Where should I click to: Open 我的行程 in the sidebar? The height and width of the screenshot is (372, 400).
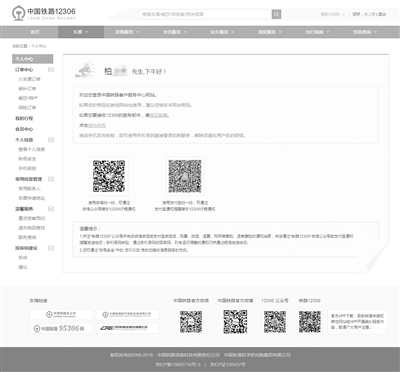pos(24,118)
